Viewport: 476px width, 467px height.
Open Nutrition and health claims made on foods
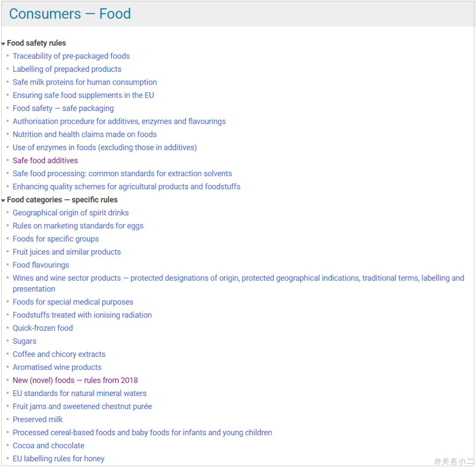[x=84, y=134]
